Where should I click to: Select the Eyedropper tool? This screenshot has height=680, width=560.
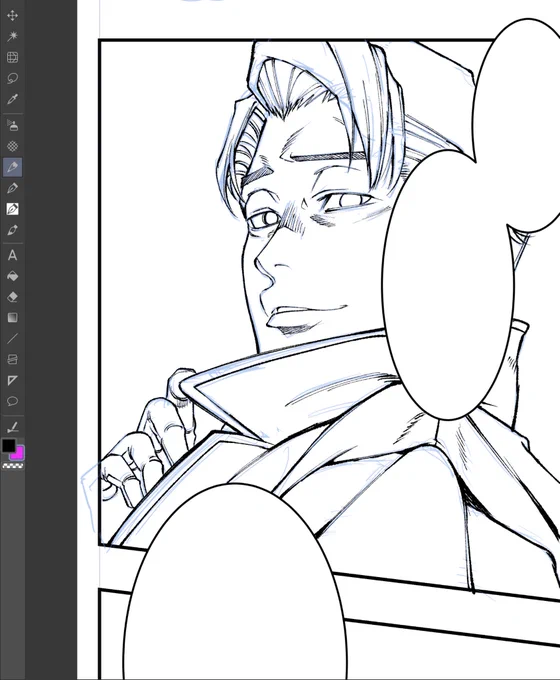point(12,99)
